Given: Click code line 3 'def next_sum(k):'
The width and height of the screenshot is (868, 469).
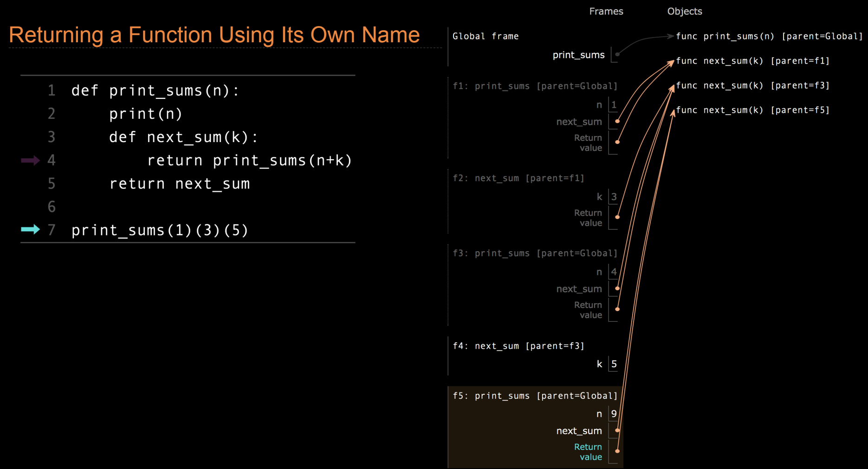Looking at the screenshot, I should tap(184, 137).
